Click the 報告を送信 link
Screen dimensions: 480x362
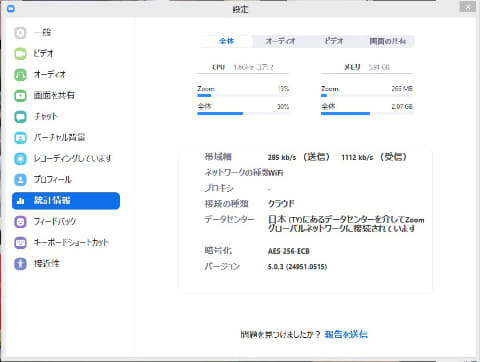346,334
